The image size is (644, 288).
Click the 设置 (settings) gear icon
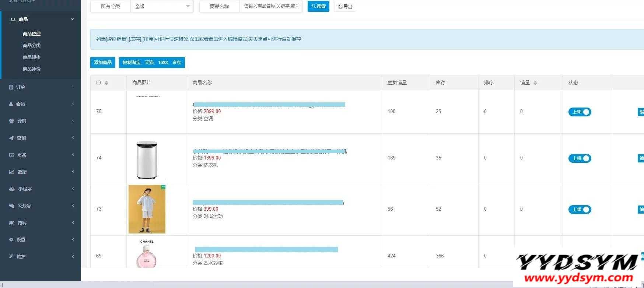coord(11,240)
